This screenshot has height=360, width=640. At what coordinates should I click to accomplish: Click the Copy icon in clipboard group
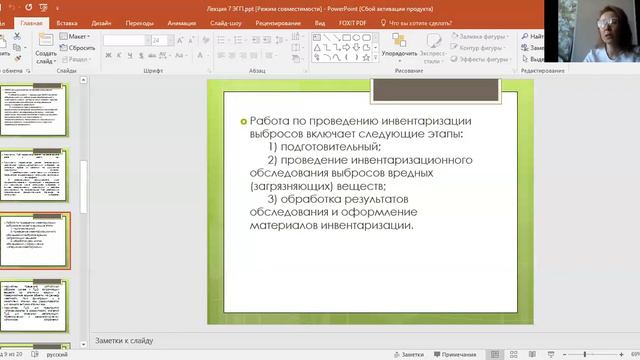click(17, 48)
